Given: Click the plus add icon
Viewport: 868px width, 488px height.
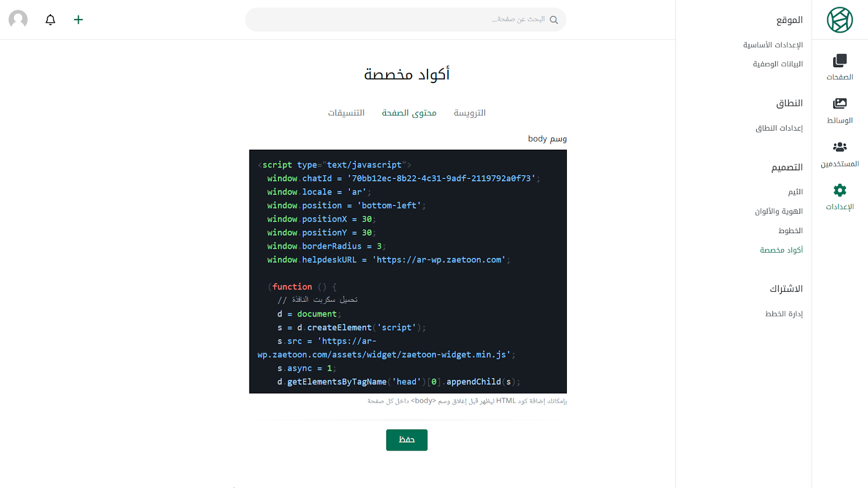Looking at the screenshot, I should [x=78, y=20].
